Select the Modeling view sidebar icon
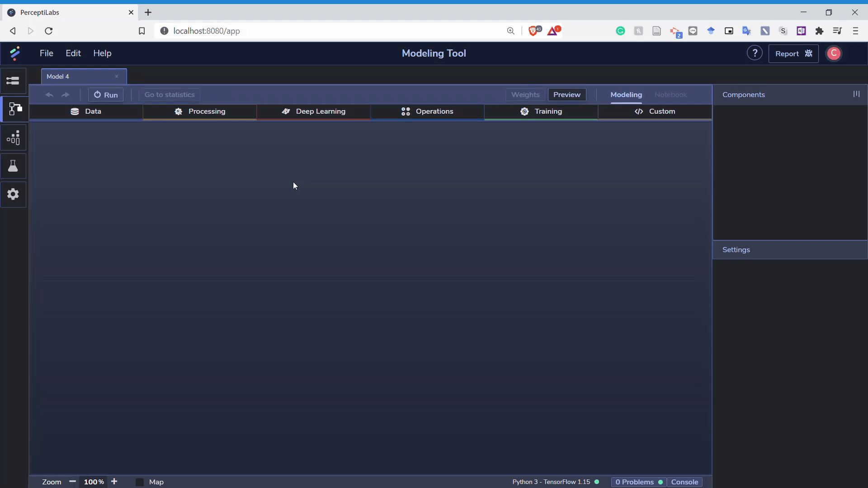The image size is (868, 488). pyautogui.click(x=14, y=109)
